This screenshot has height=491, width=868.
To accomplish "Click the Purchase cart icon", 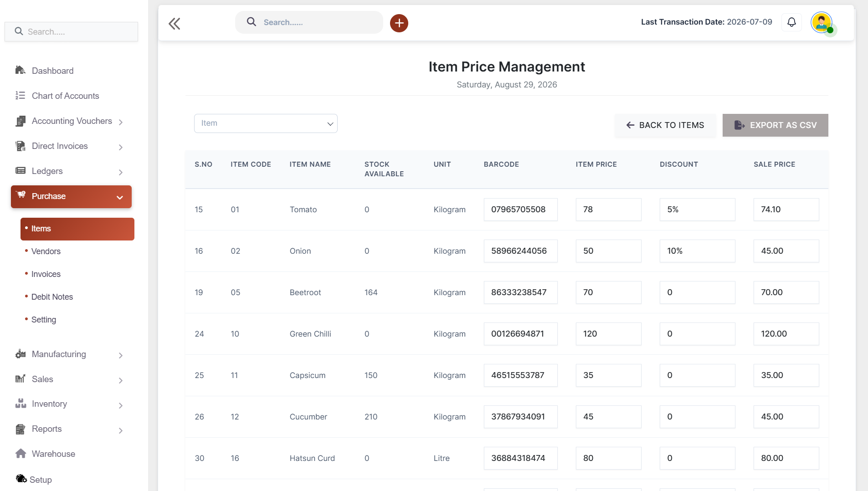I will tap(21, 195).
